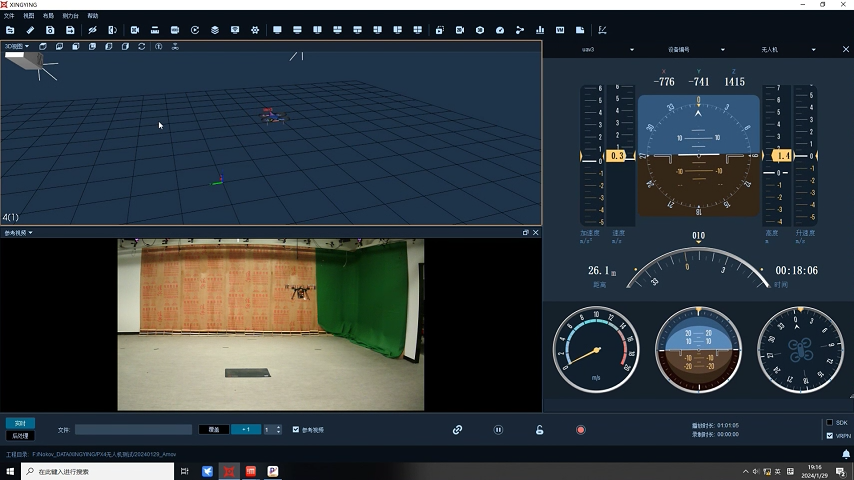Enable the SDK checkbox
Image resolution: width=854 pixels, height=480 pixels.
pos(829,423)
